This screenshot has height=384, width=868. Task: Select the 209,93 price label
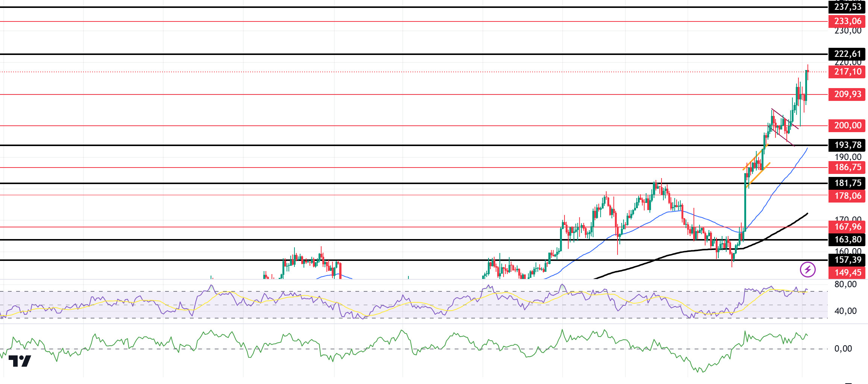(x=847, y=94)
